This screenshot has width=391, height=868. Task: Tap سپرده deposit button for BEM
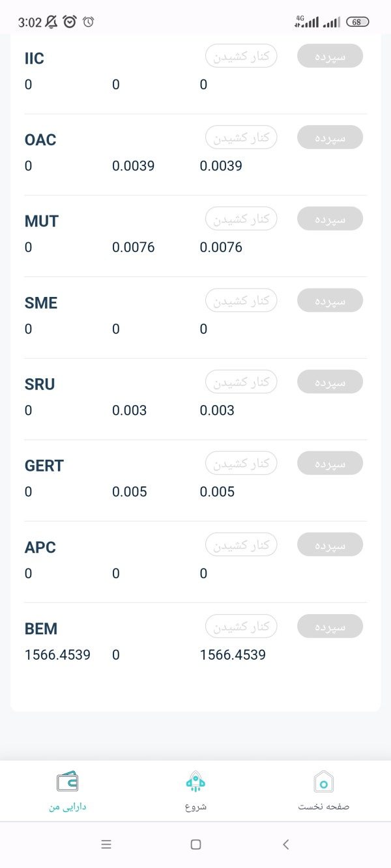pos(330,626)
